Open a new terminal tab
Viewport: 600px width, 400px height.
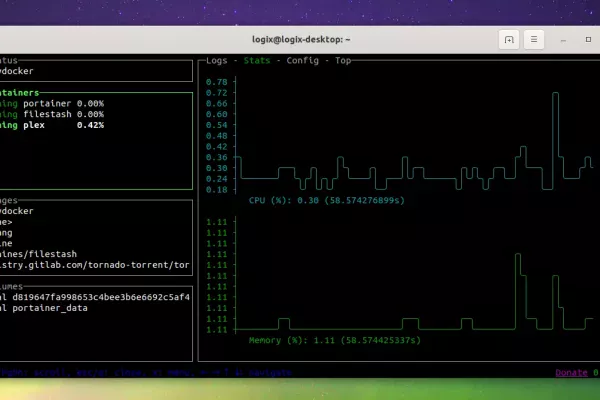coord(509,39)
